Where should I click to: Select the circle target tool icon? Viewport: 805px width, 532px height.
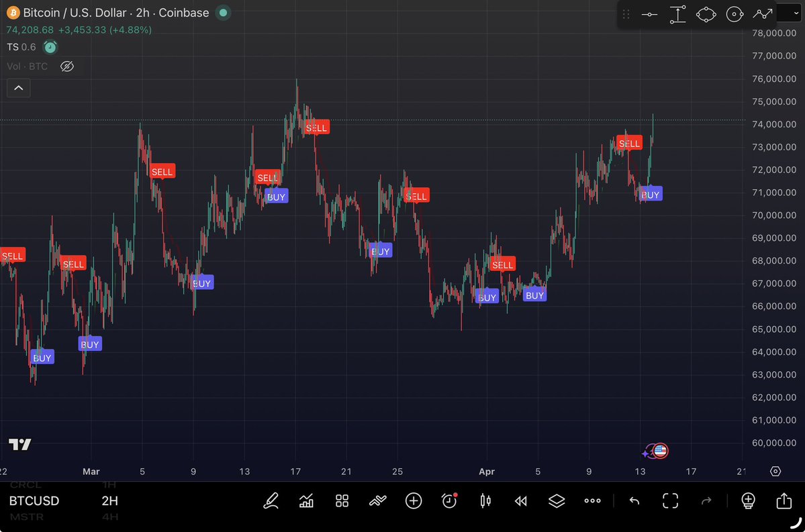[735, 14]
